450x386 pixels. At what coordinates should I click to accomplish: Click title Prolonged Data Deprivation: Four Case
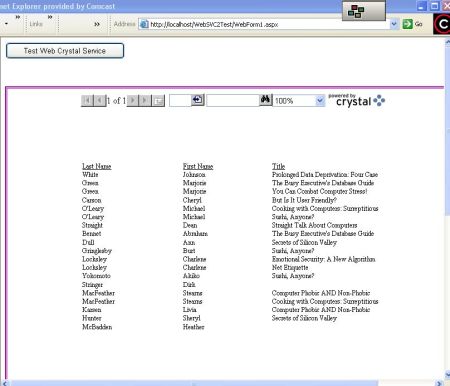pos(325,175)
